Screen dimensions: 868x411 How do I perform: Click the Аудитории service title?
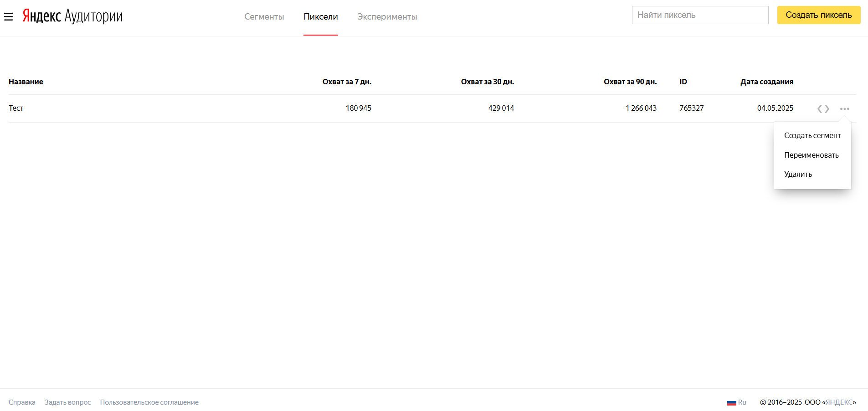[93, 16]
